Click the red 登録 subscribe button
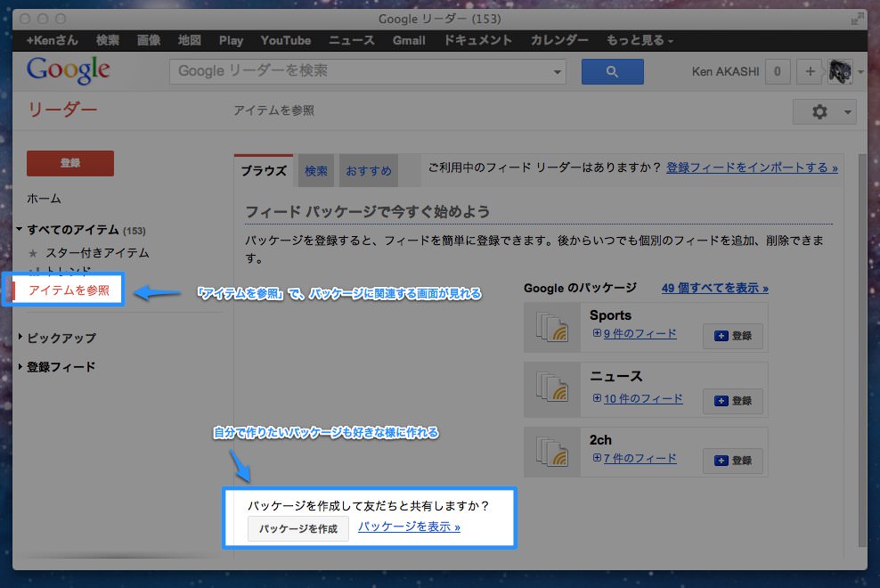Screen dimensions: 880x588 tap(70, 163)
